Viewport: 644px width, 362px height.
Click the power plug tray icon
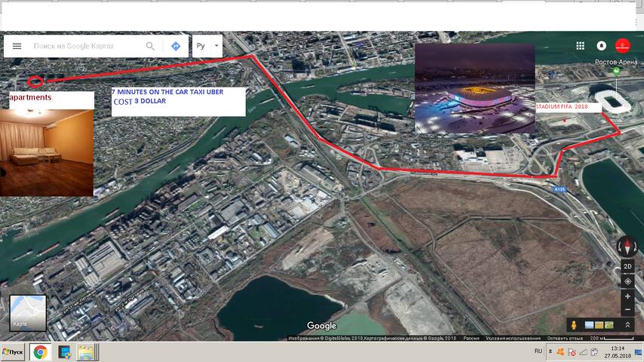tap(594, 351)
